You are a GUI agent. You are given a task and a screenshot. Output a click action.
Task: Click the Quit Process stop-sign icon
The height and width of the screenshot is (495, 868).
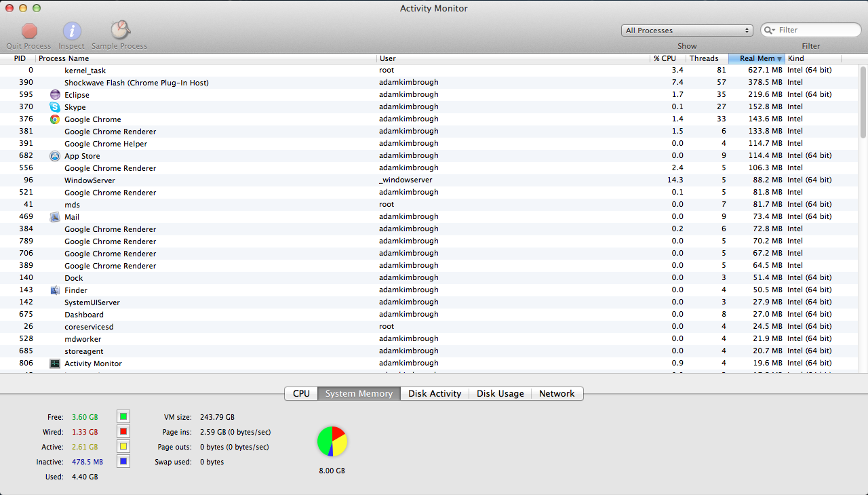click(x=29, y=31)
